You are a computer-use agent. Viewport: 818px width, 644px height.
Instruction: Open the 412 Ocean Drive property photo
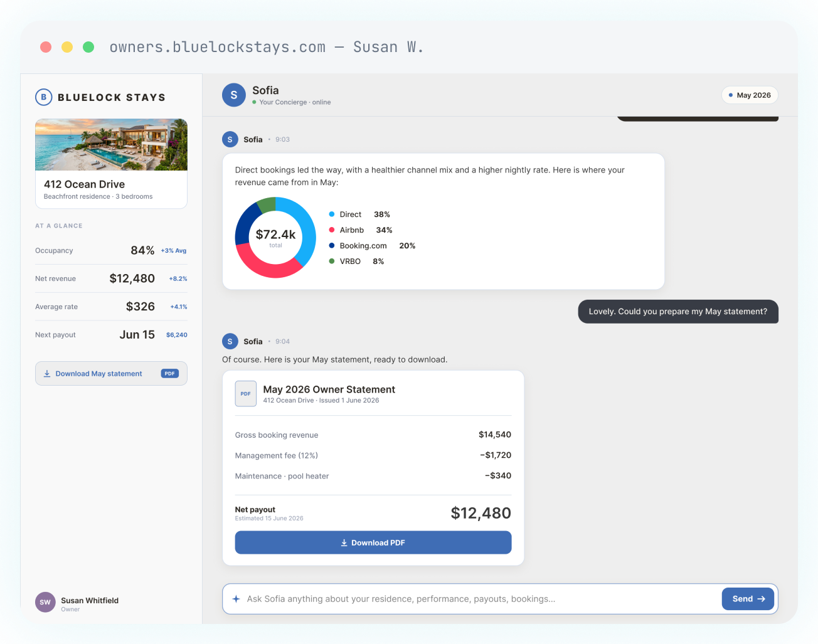pyautogui.click(x=111, y=145)
